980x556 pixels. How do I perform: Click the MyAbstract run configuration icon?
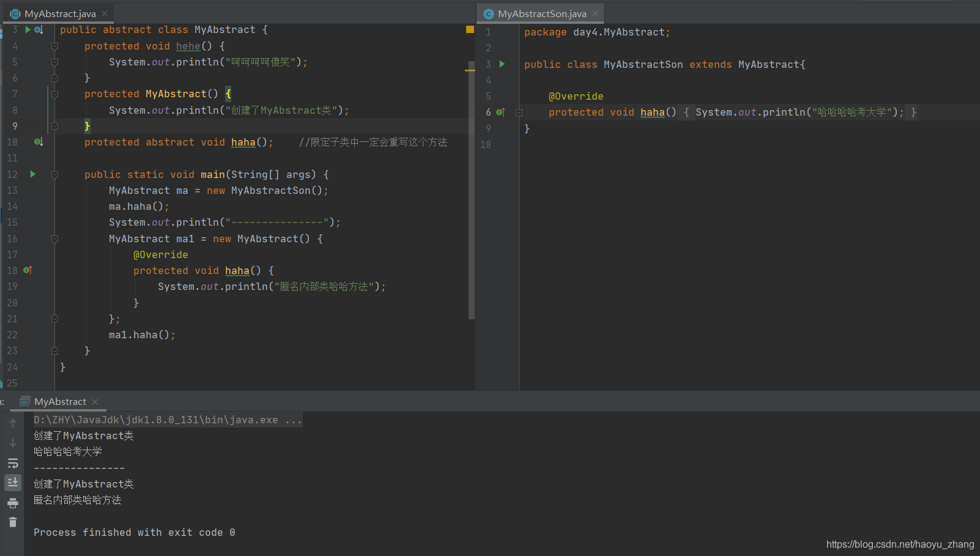(25, 401)
